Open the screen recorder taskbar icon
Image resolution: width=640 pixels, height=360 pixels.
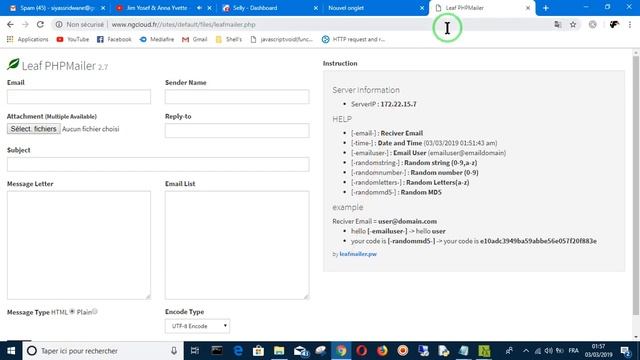coord(403,351)
